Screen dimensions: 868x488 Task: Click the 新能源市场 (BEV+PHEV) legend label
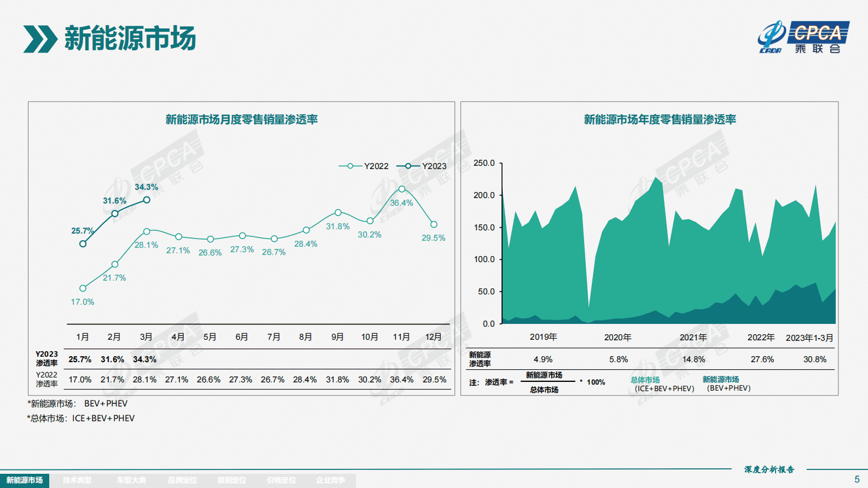(x=720, y=380)
